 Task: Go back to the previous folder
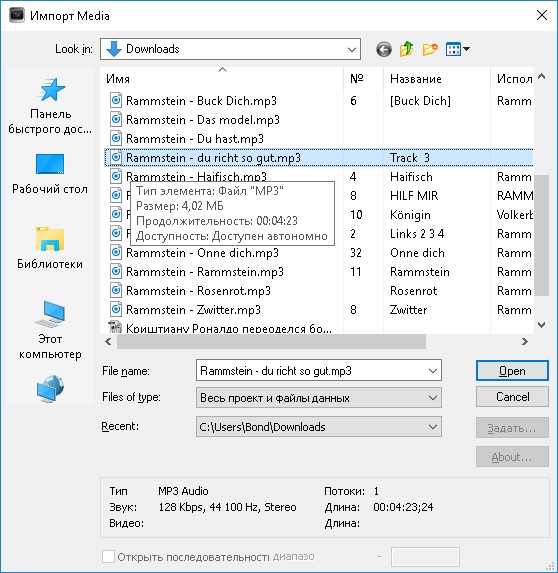pyautogui.click(x=384, y=49)
